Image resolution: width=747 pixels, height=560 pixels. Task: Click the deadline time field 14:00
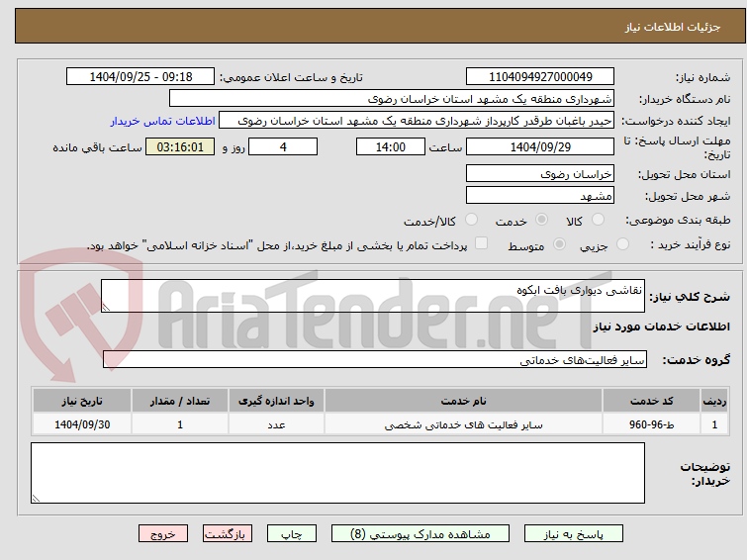coord(391,146)
